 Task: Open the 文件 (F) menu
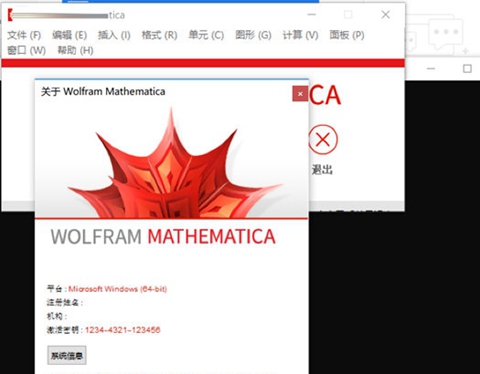click(x=24, y=35)
